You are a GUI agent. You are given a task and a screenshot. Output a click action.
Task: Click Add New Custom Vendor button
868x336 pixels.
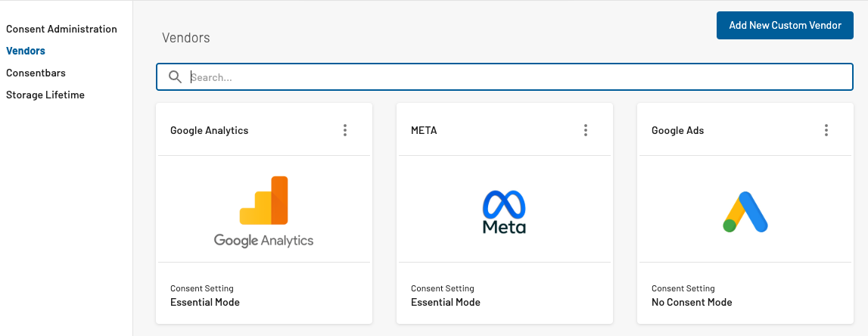coord(785,26)
